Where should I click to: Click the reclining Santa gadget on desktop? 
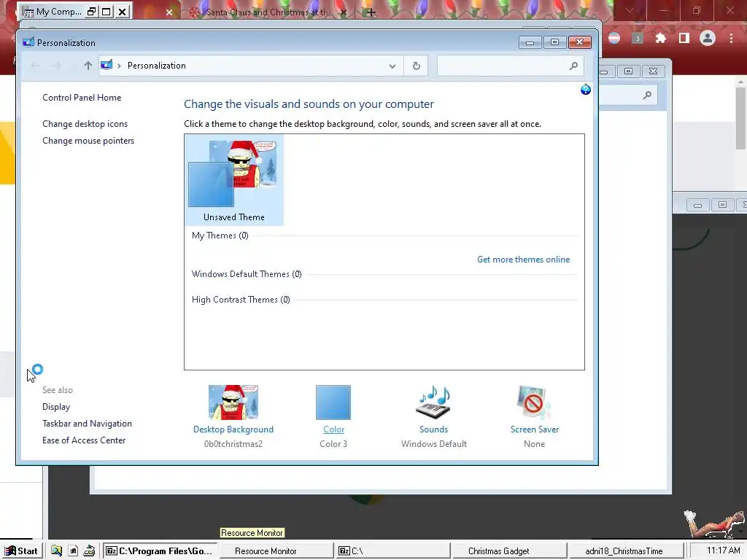(713, 524)
